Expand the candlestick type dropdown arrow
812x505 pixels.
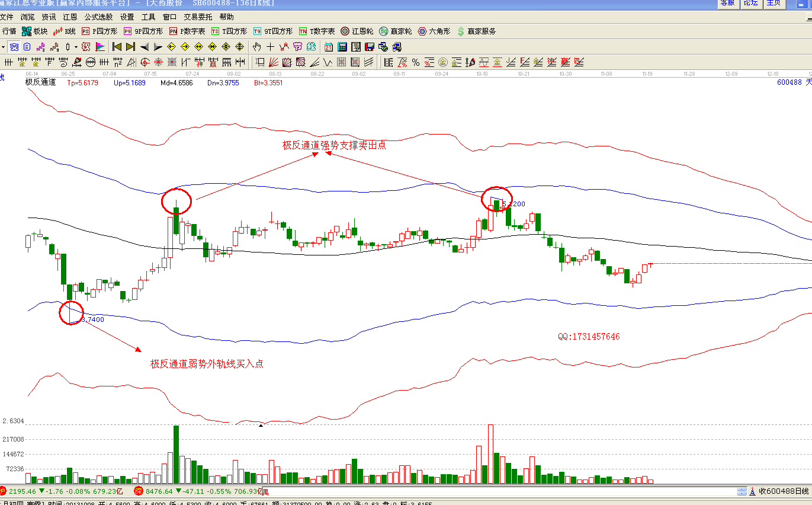76,47
